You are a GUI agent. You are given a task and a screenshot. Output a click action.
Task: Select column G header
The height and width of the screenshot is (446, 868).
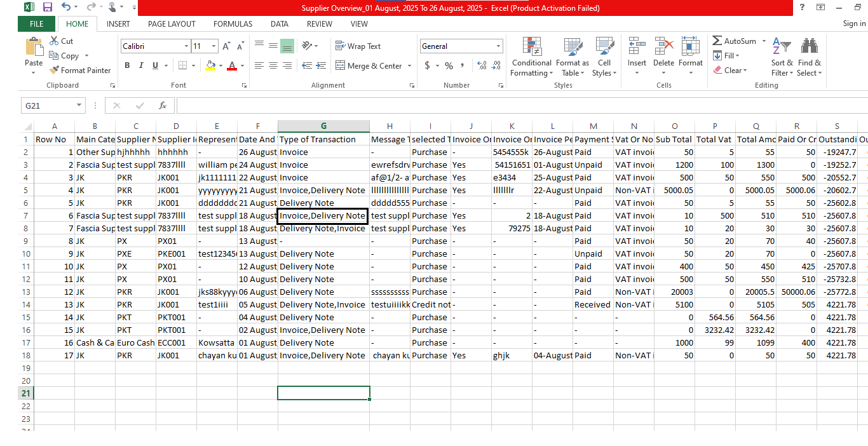pos(323,126)
